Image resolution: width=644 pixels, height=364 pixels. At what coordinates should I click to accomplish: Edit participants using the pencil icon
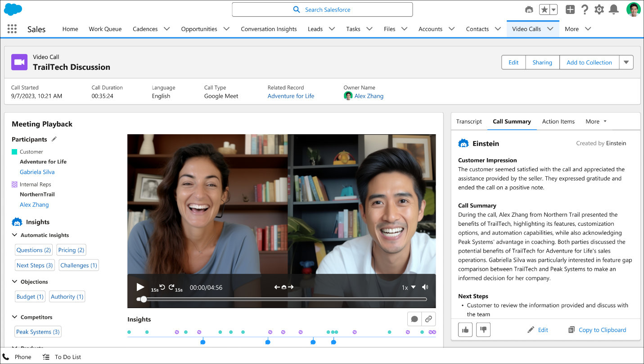[54, 139]
